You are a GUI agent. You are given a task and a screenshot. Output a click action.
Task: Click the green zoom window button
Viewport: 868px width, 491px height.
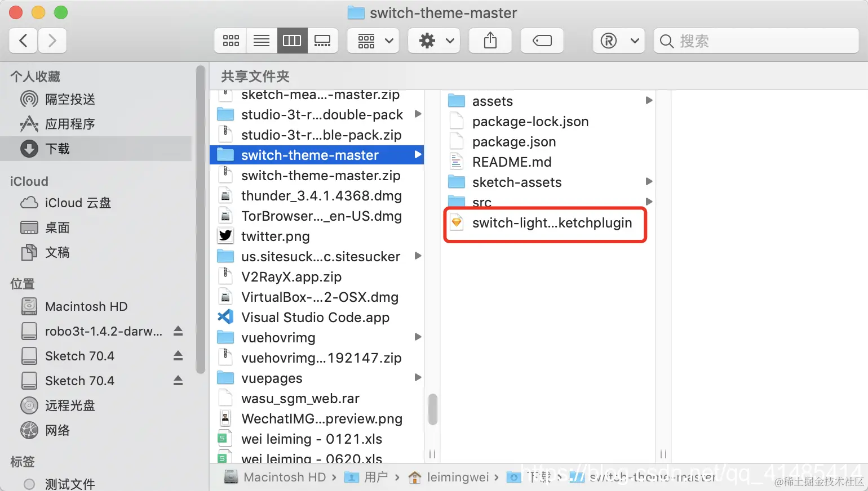(x=60, y=12)
